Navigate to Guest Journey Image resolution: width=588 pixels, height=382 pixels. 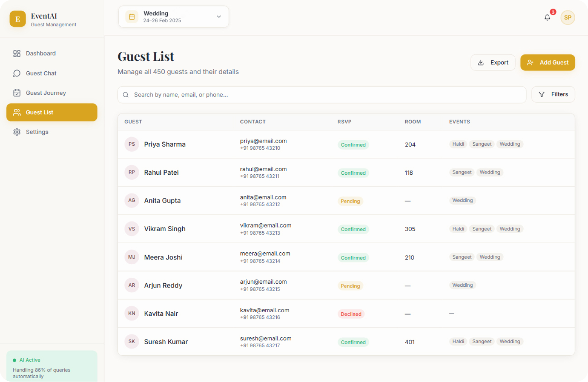(x=45, y=93)
